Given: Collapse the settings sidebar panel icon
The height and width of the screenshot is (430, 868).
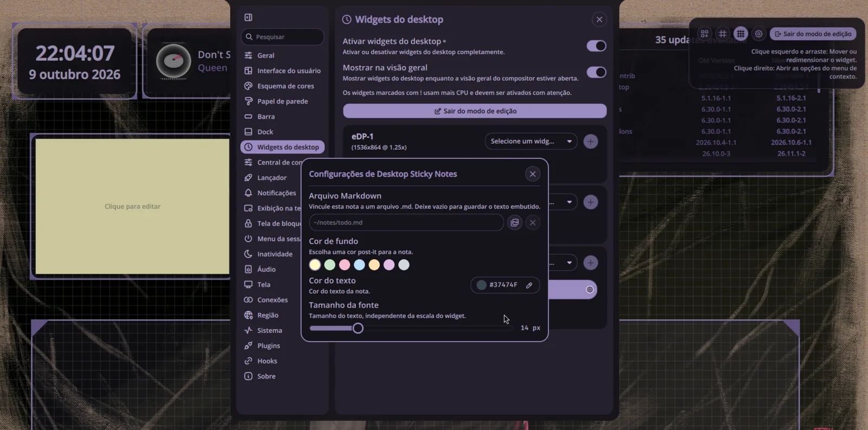Looking at the screenshot, I should pyautogui.click(x=248, y=17).
